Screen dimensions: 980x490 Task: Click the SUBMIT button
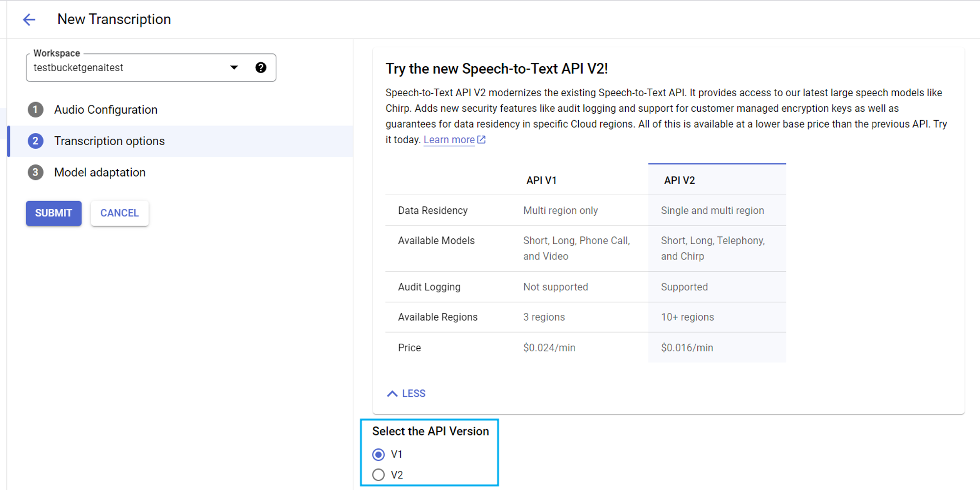[x=54, y=213]
